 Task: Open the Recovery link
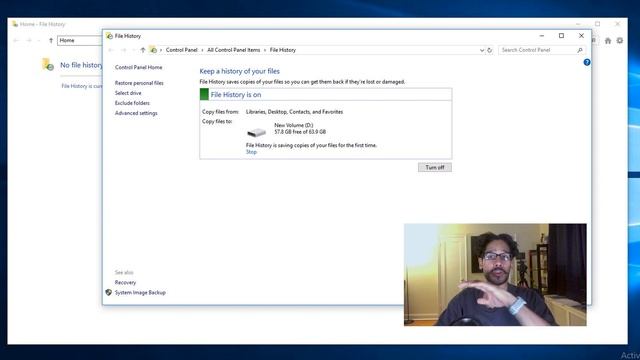click(125, 282)
